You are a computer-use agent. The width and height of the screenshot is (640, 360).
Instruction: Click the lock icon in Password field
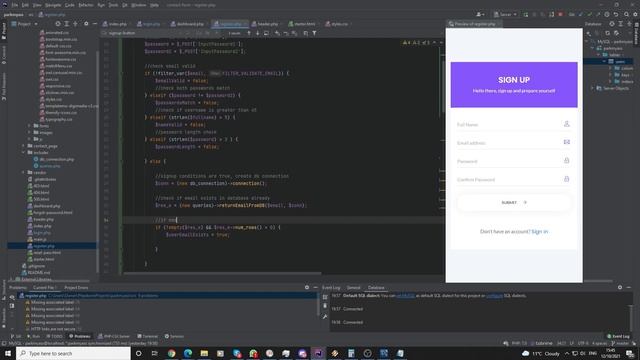tap(567, 160)
